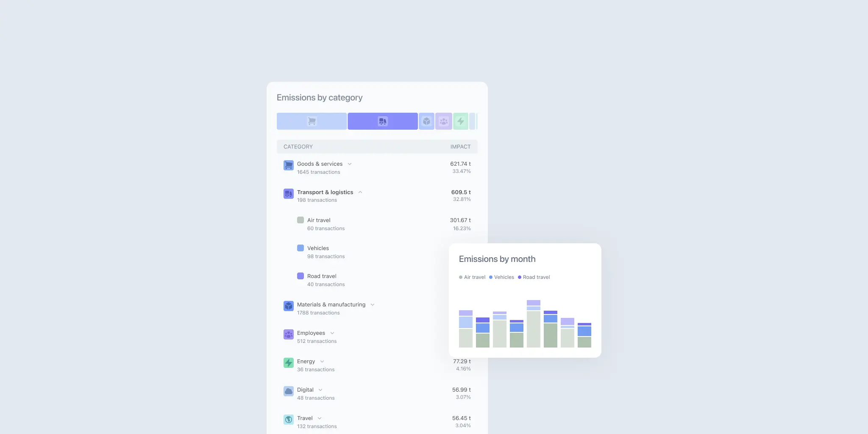Select the Energy lightning filter icon

coord(460,121)
